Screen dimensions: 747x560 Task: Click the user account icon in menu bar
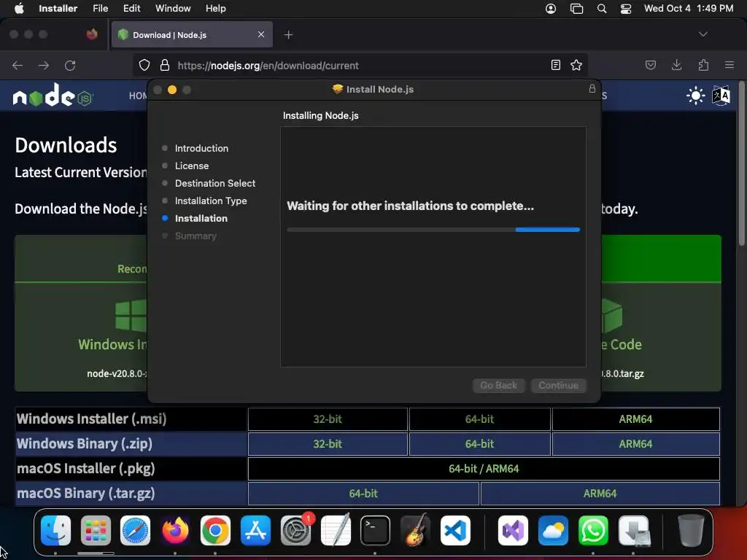pyautogui.click(x=551, y=9)
